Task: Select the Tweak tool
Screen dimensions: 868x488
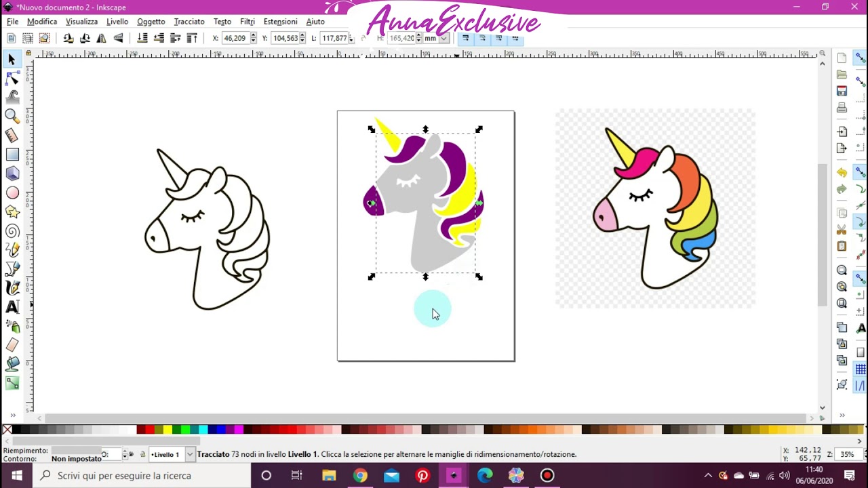Action: [x=12, y=97]
